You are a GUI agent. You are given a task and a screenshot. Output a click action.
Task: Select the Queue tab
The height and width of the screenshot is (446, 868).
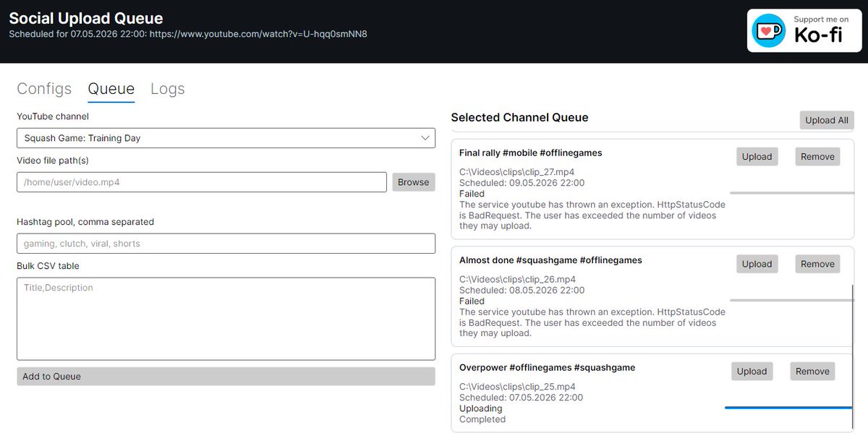point(111,89)
